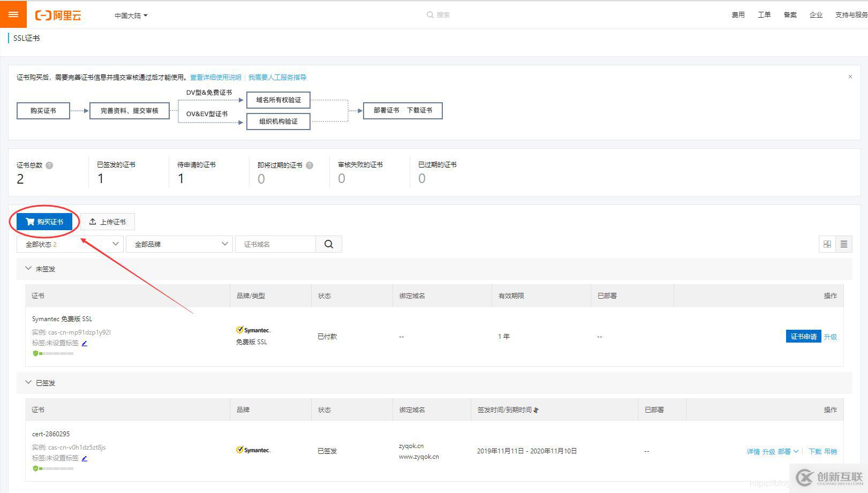868x493 pixels.
Task: Click the 完善资料、提交审核 step box
Action: coord(130,111)
